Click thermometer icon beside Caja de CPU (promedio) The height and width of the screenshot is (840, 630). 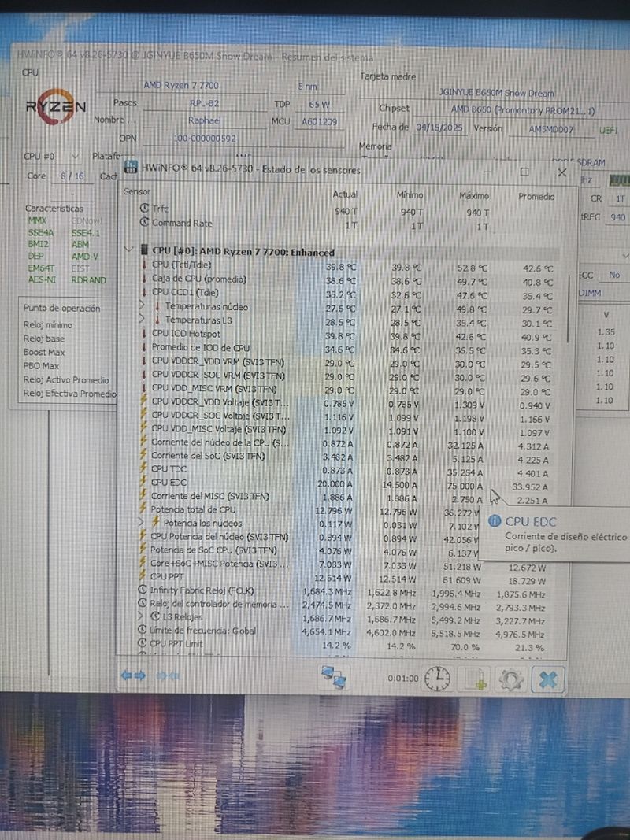(145, 279)
